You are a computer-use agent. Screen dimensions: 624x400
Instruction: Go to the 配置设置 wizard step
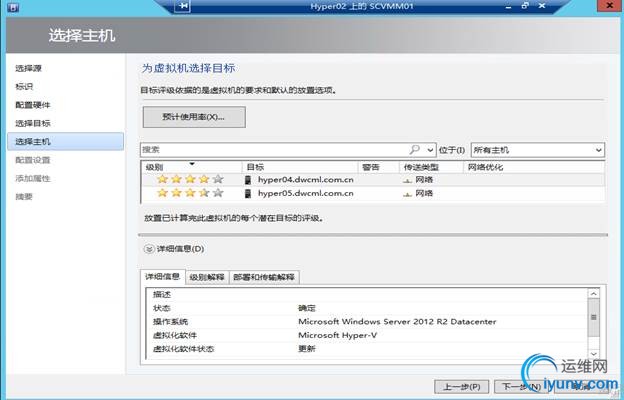click(33, 160)
